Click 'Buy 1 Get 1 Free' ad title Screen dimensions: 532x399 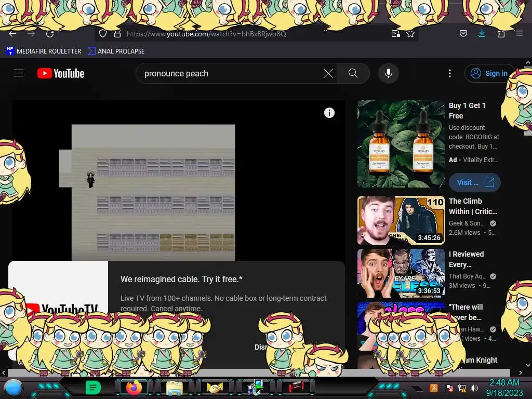[467, 111]
